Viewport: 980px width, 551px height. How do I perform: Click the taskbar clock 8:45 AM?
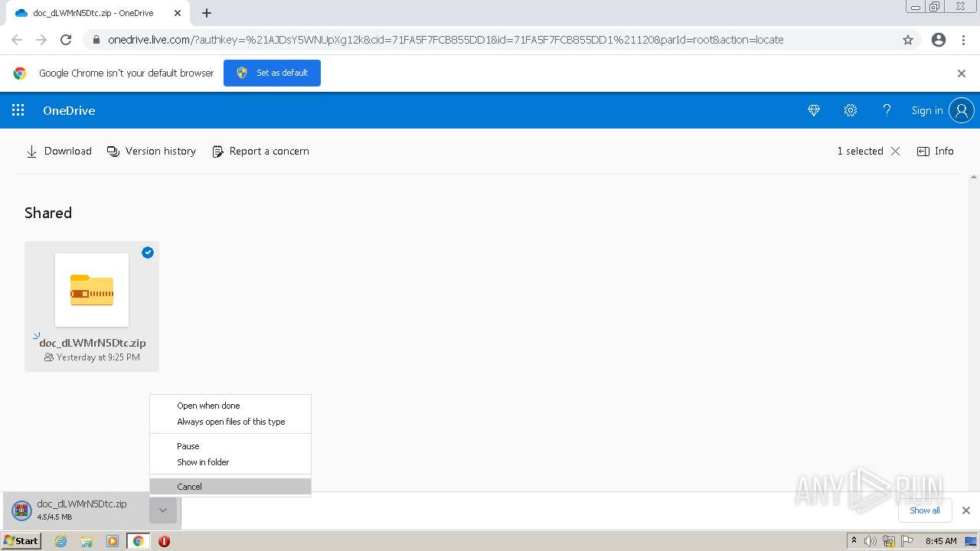click(x=941, y=541)
